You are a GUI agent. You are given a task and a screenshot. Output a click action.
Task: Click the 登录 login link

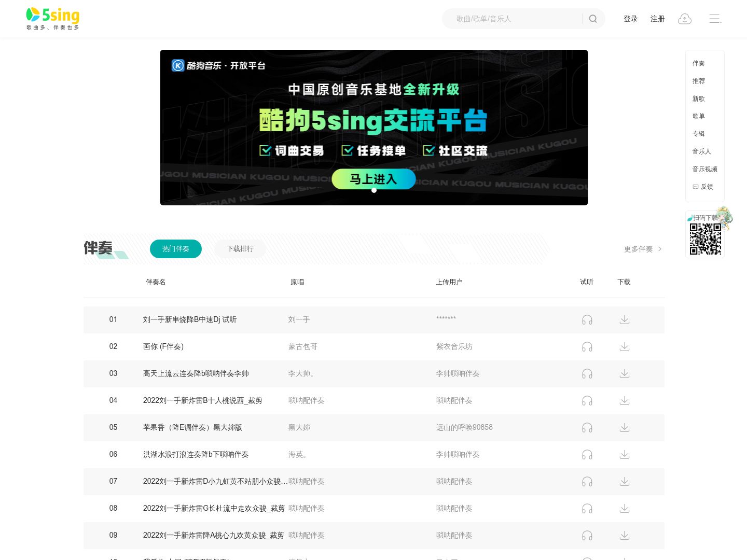(x=630, y=19)
